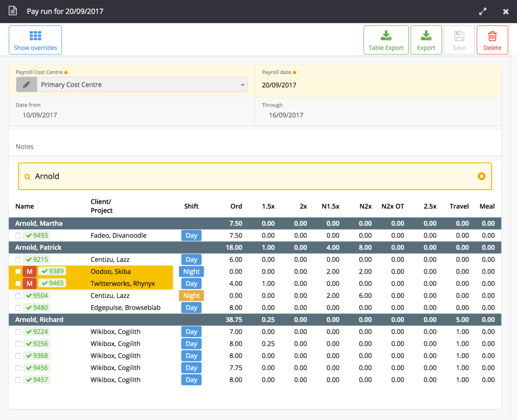The width and height of the screenshot is (517, 420).
Task: Open the Payroll Cost Centre dropdown
Action: coord(243,84)
